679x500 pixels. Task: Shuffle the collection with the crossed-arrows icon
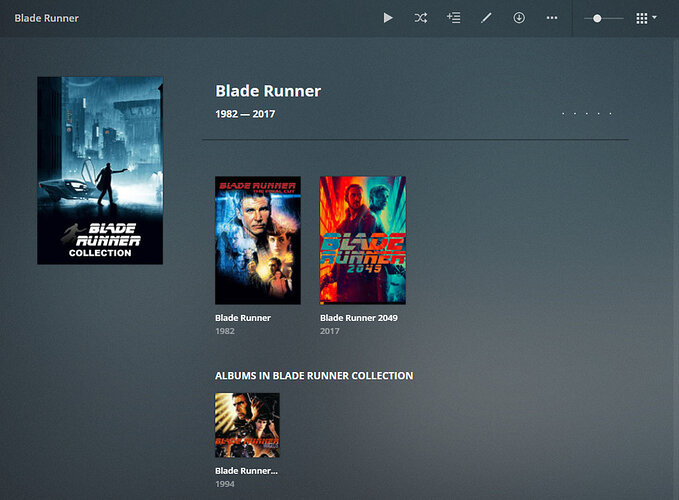click(x=420, y=18)
